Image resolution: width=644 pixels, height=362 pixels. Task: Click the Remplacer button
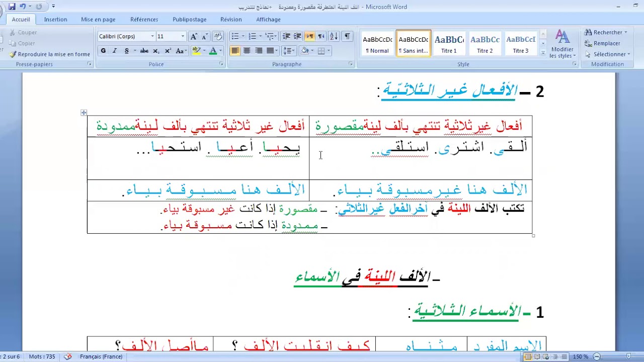[602, 43]
